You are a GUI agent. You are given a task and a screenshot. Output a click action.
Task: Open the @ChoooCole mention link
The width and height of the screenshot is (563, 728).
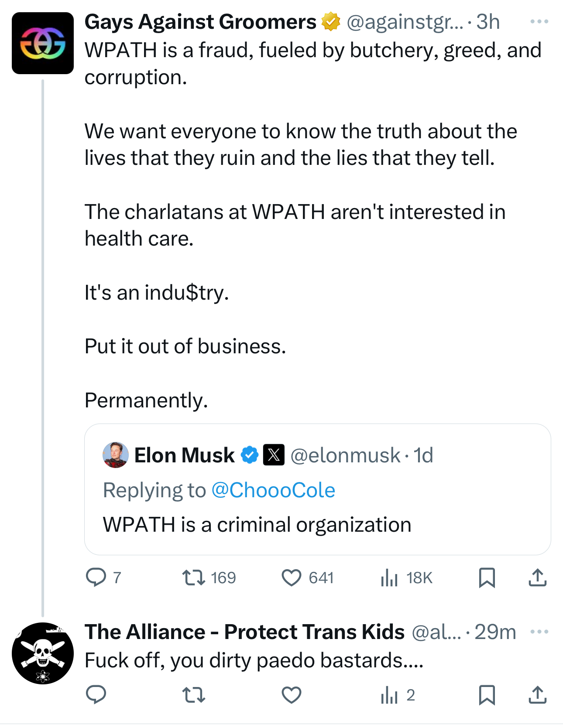(x=273, y=490)
